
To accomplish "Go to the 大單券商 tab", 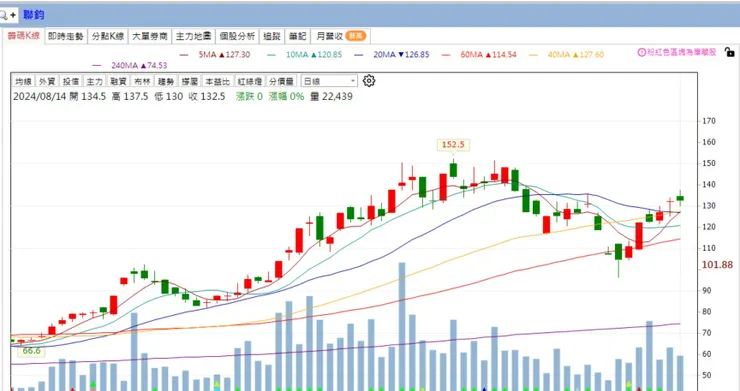I will coord(150,36).
